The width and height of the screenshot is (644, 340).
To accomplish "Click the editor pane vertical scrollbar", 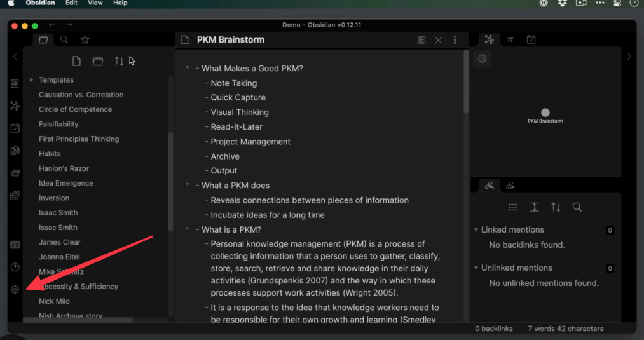I will click(466, 82).
